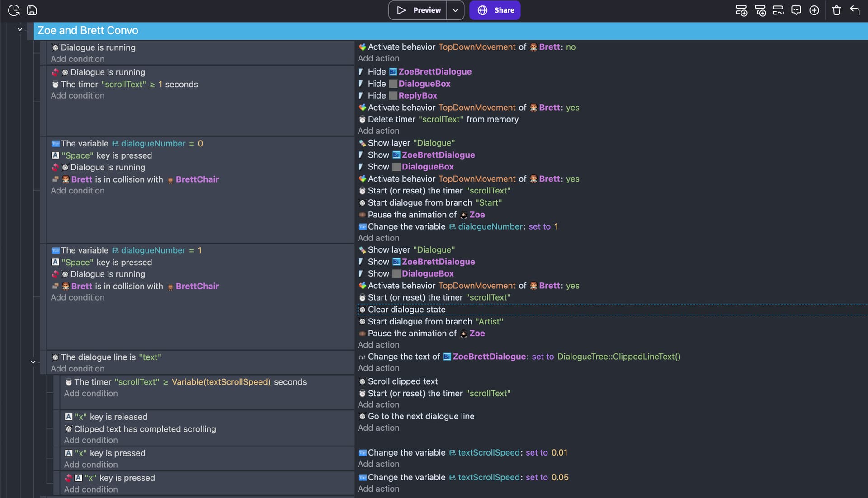Select the 'Clear dialogue state' action
868x498 pixels.
(402, 310)
